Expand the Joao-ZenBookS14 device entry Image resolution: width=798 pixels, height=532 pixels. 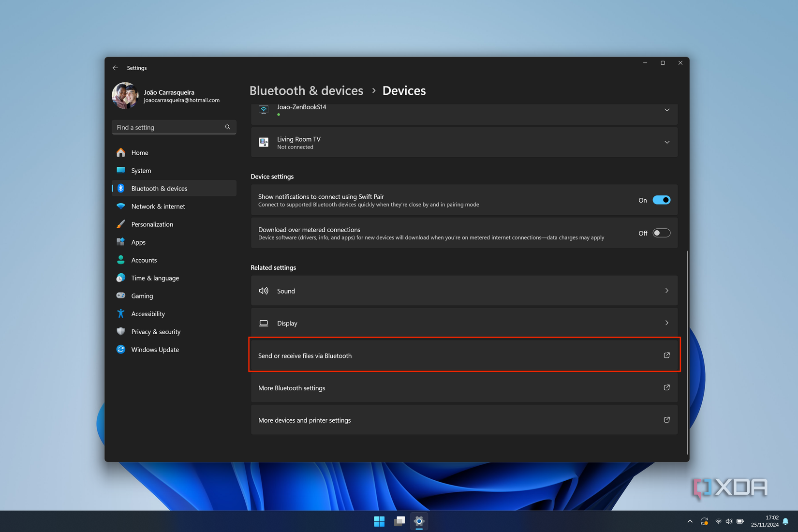666,110
